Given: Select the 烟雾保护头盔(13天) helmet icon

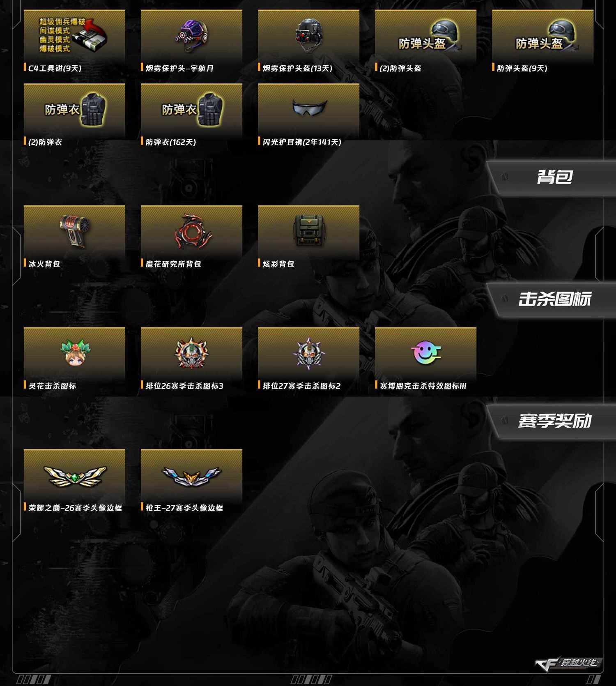Looking at the screenshot, I should tap(308, 36).
